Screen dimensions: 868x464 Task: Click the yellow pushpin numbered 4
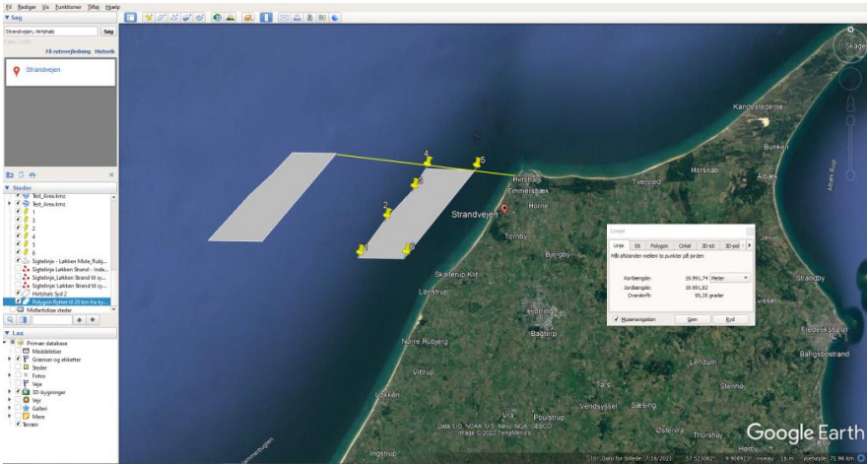pyautogui.click(x=428, y=162)
